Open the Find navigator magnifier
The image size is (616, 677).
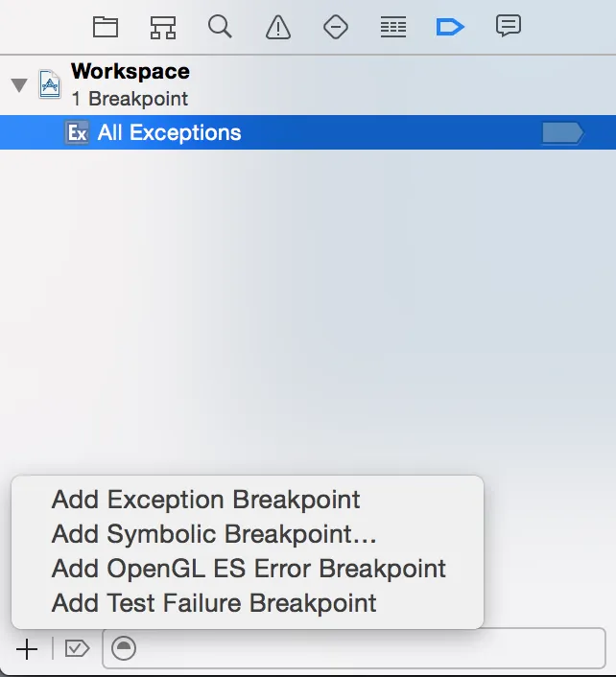tap(220, 26)
